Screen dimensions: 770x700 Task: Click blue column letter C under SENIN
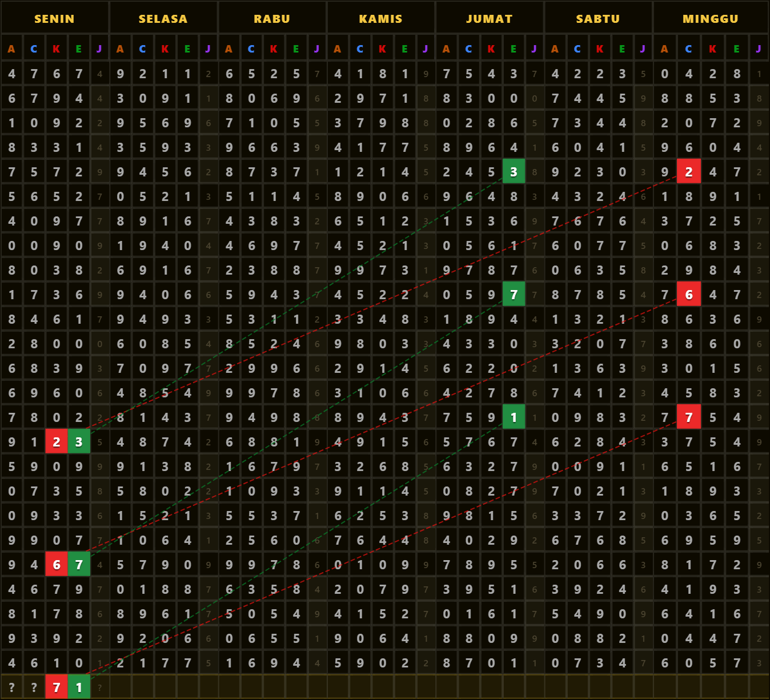point(34,49)
